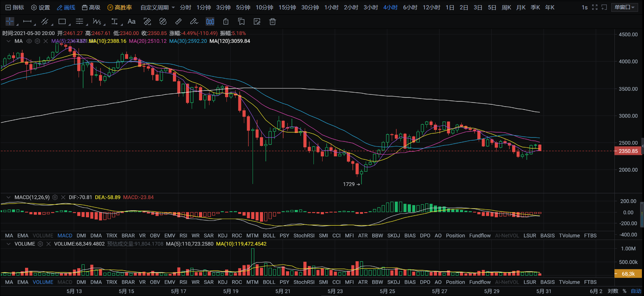Open line segment tool variants dropdown arrow

pyautogui.click(x=35, y=25)
